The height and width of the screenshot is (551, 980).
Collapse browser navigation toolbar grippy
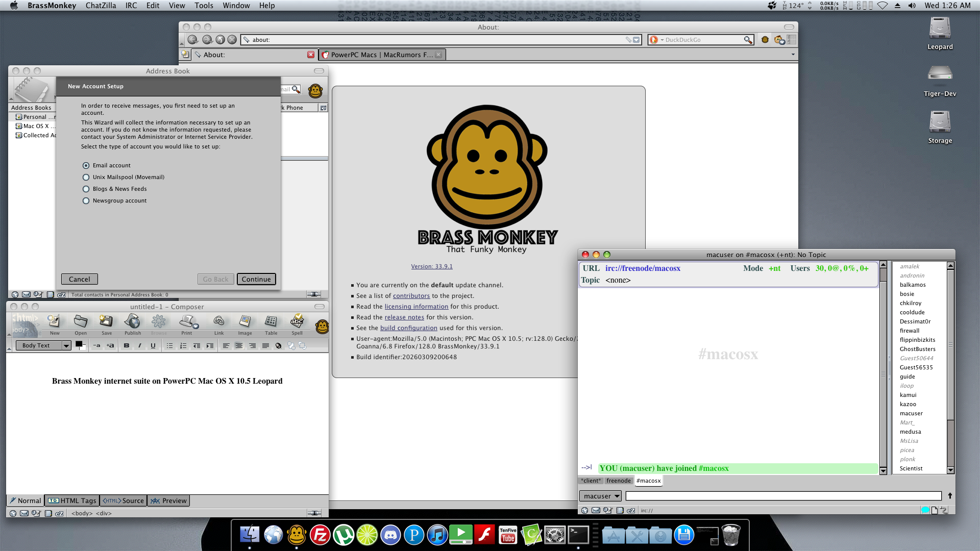coord(182,40)
